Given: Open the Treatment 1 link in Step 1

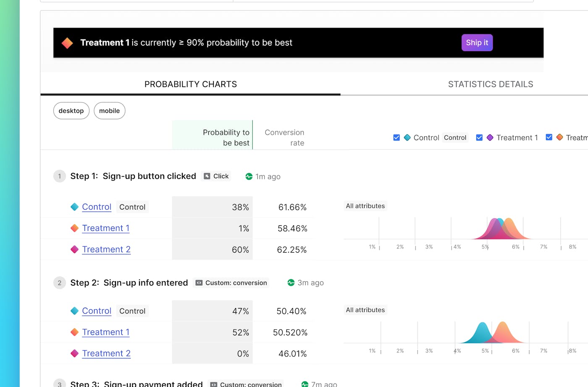Looking at the screenshot, I should click(x=106, y=228).
